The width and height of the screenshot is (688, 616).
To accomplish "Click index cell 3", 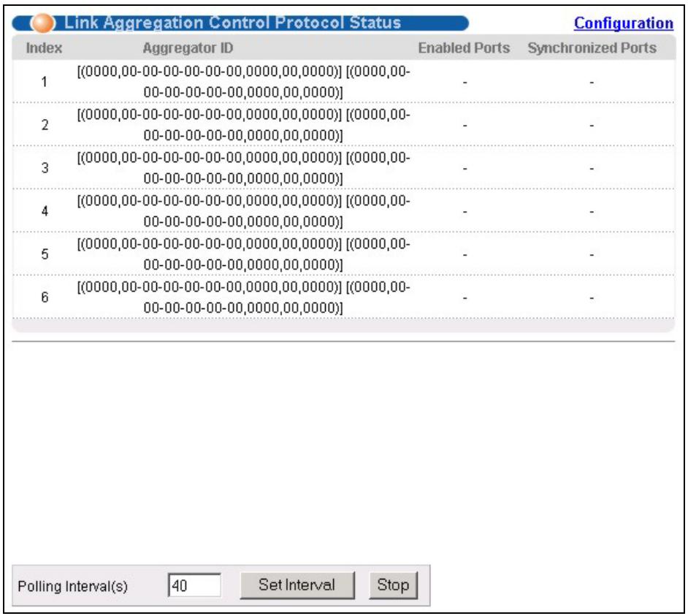I will [45, 168].
